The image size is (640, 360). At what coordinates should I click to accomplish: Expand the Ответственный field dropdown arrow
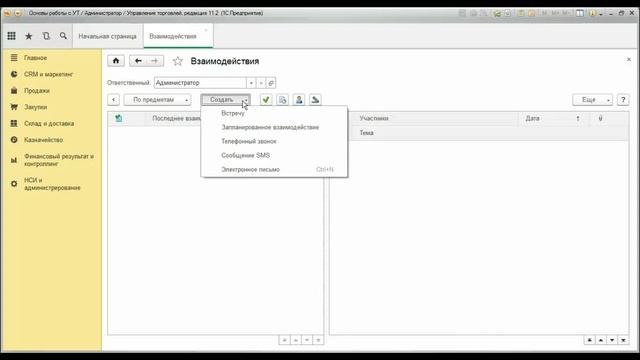tap(251, 83)
